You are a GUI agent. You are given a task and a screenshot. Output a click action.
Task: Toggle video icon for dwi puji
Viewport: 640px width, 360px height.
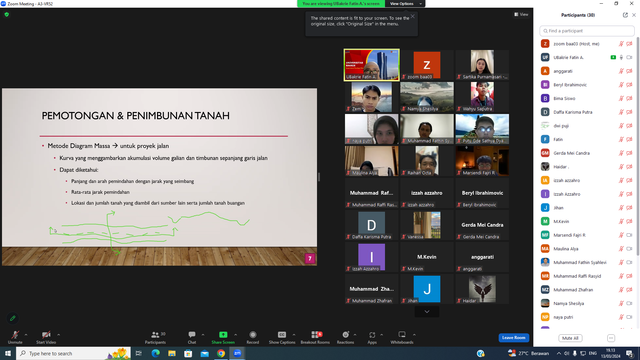click(629, 126)
